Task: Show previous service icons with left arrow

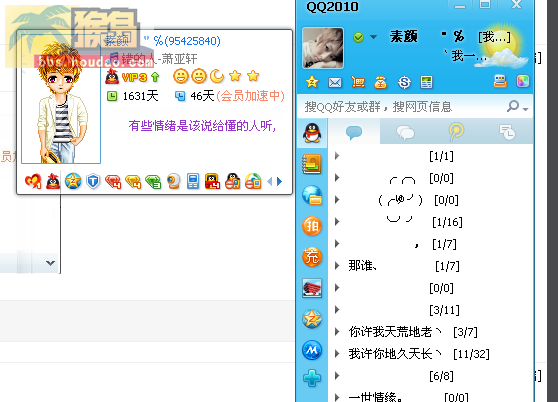Action: point(269,181)
